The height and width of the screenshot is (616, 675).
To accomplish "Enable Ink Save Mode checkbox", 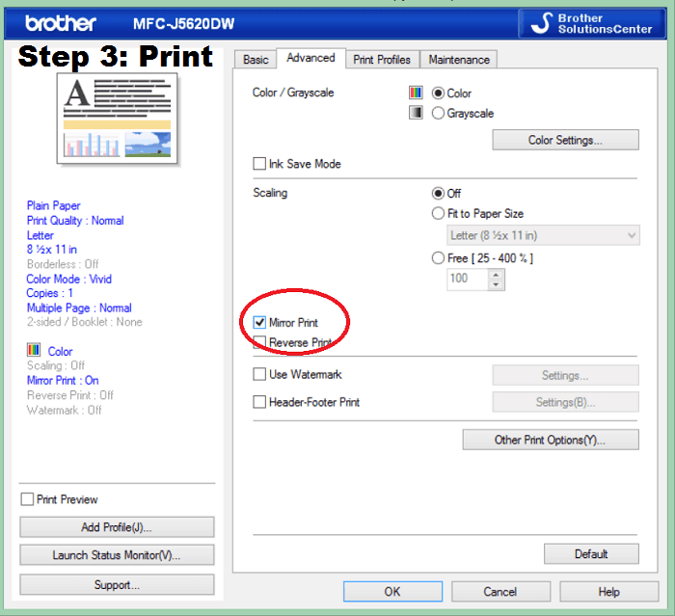I will click(x=259, y=164).
